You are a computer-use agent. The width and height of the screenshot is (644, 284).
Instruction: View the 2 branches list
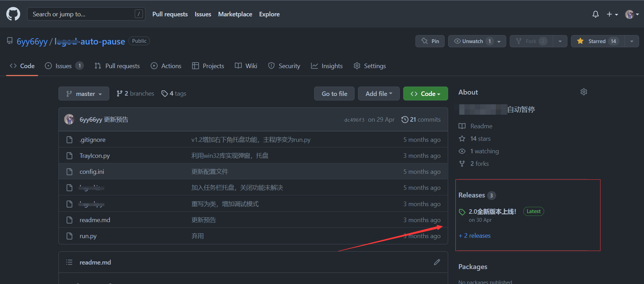tap(135, 94)
